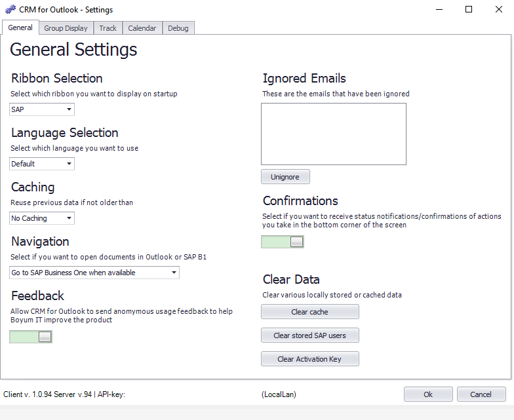
Task: Expand the Navigation SAP Business One dropdown
Action: pos(94,273)
